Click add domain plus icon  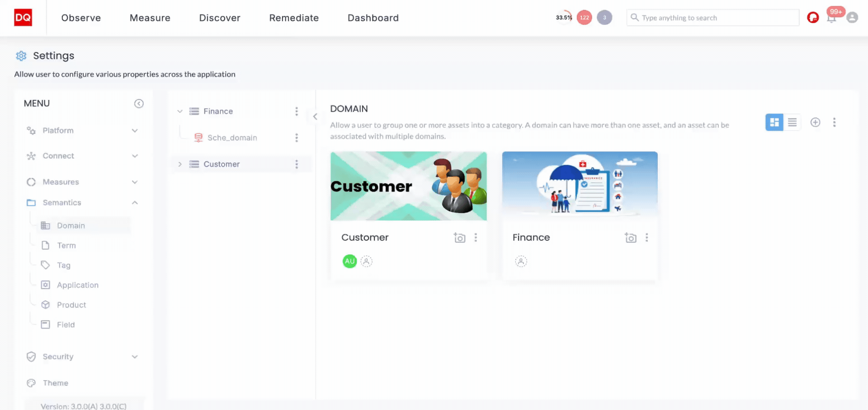point(815,122)
